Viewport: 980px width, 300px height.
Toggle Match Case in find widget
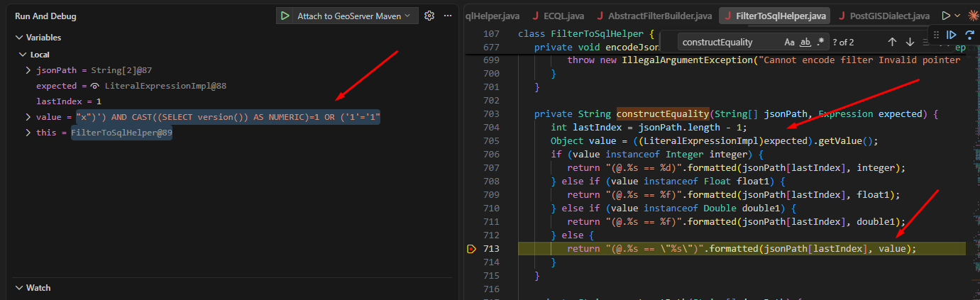(x=790, y=43)
